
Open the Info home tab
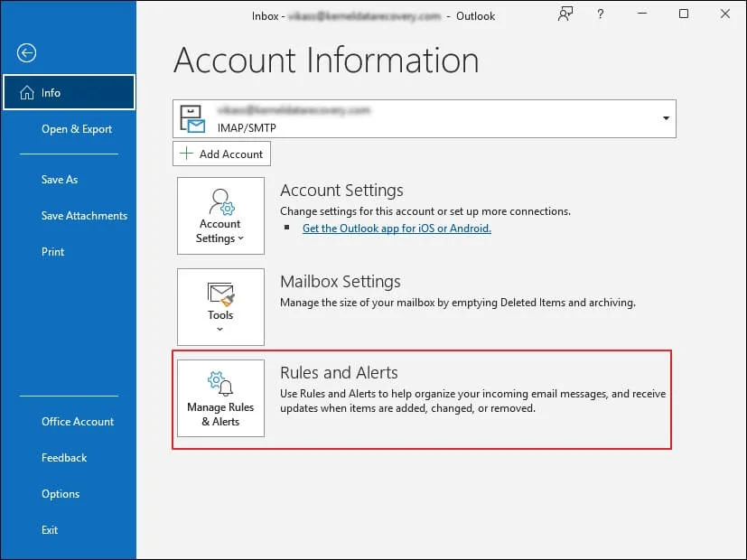(69, 92)
